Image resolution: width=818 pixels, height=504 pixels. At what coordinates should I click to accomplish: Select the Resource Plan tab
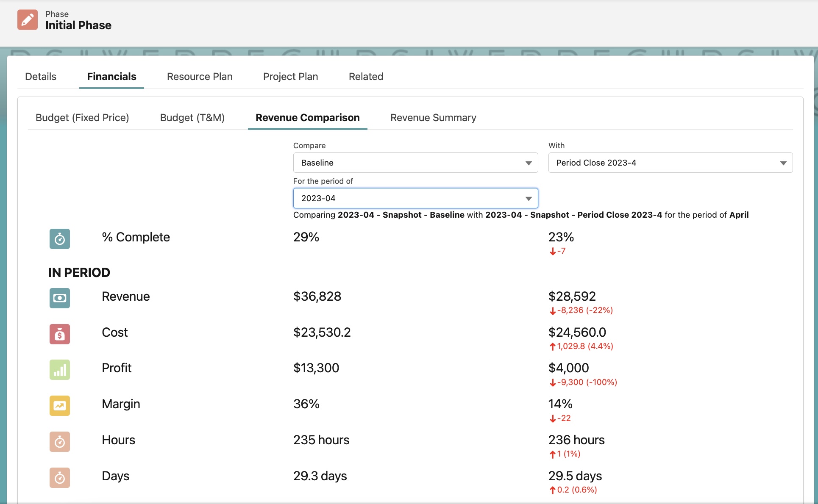(200, 77)
